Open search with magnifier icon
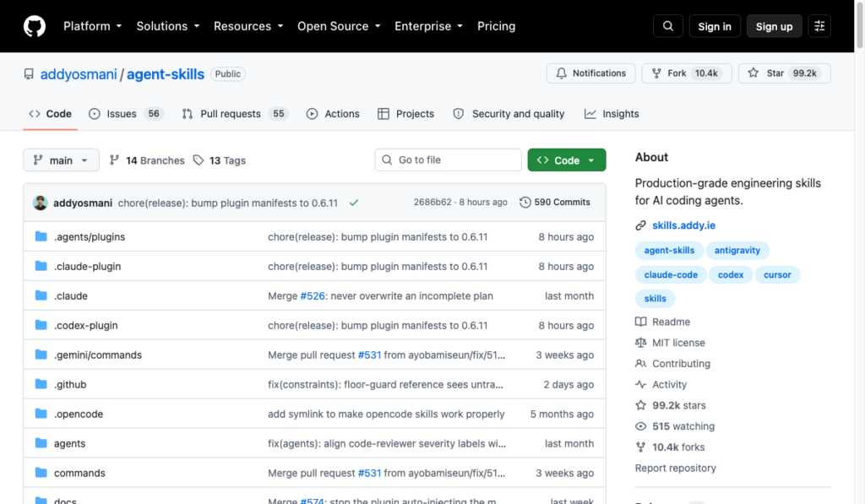The width and height of the screenshot is (865, 504). (667, 26)
